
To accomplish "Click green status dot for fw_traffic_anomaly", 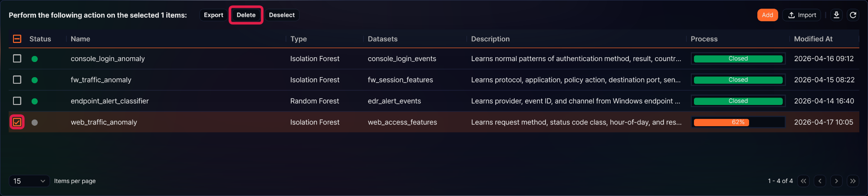I will click(x=35, y=80).
